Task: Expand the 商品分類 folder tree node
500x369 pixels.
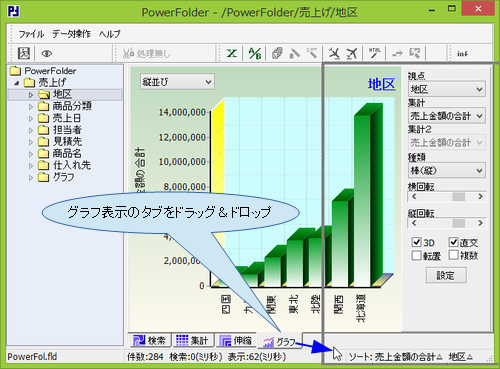Action: pos(31,107)
